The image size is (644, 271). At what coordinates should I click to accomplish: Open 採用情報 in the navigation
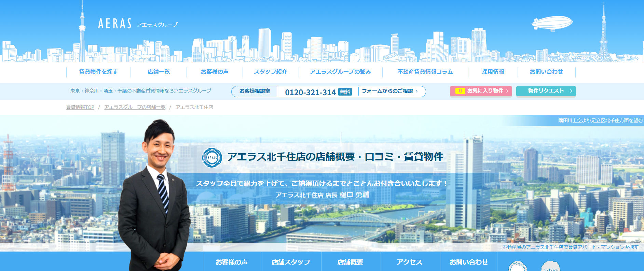(x=493, y=72)
